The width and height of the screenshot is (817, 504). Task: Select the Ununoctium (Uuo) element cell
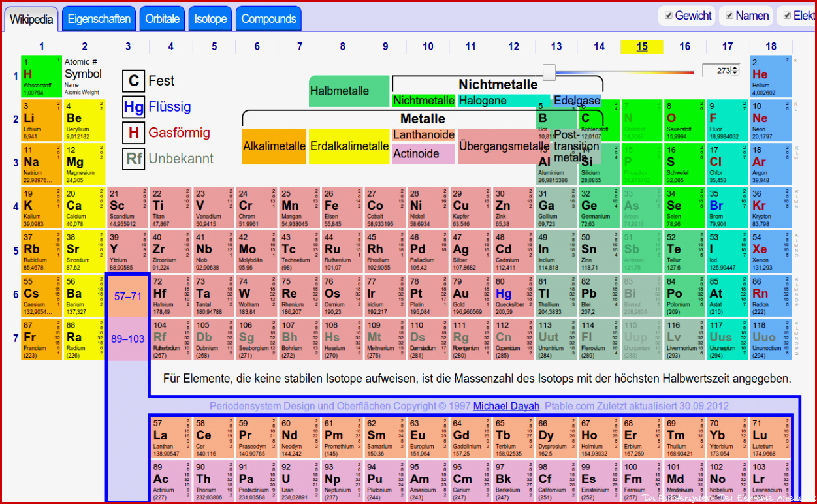point(771,339)
